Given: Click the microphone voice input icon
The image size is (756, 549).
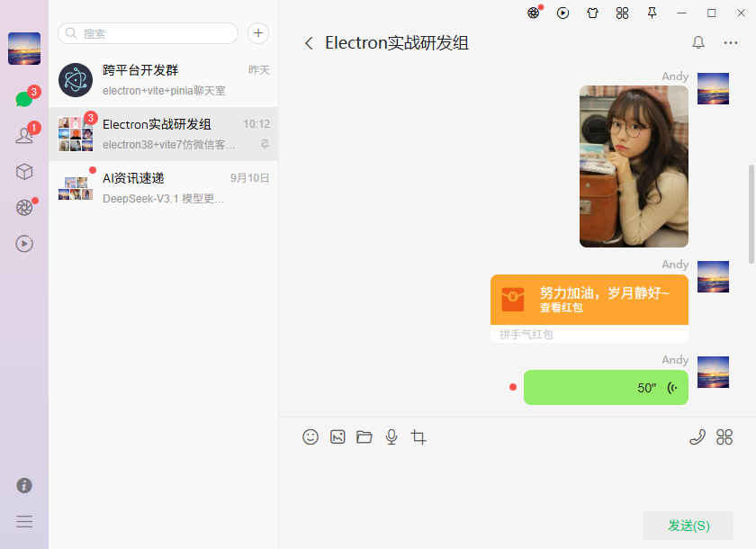Looking at the screenshot, I should [x=391, y=437].
